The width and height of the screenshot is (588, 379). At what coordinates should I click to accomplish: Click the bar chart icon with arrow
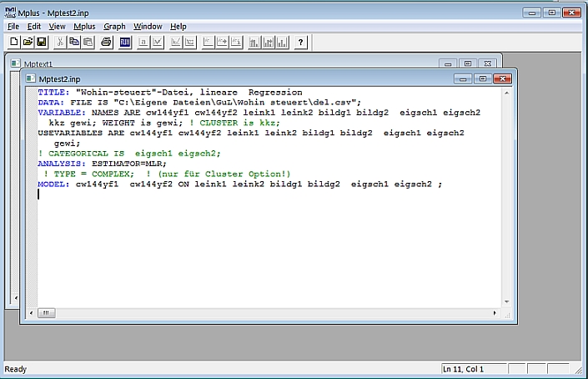(x=268, y=42)
